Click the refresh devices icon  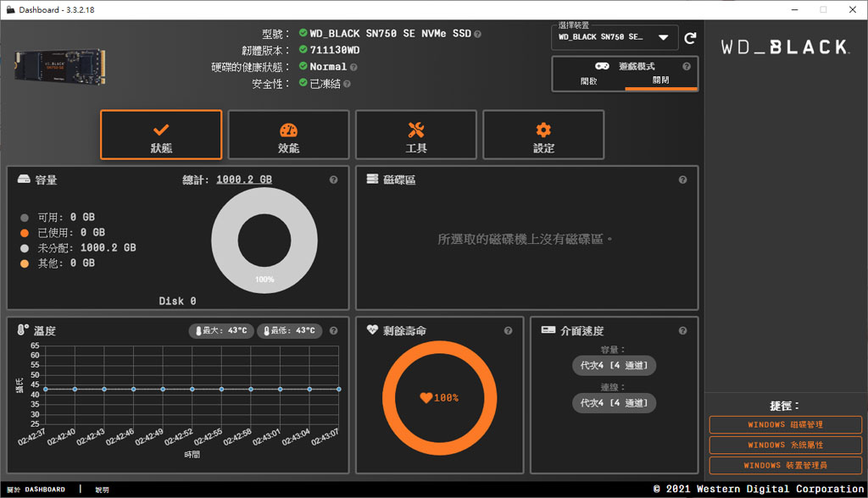tap(690, 38)
